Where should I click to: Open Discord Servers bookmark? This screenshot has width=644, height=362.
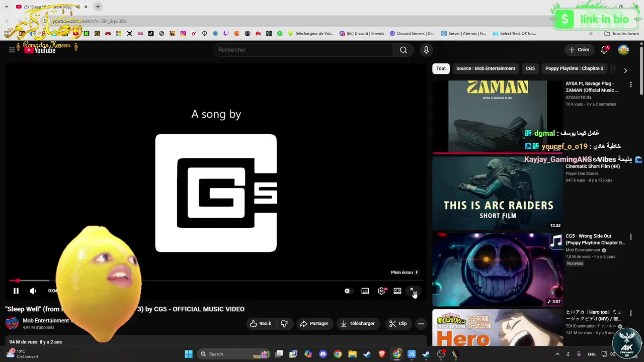click(x=412, y=34)
